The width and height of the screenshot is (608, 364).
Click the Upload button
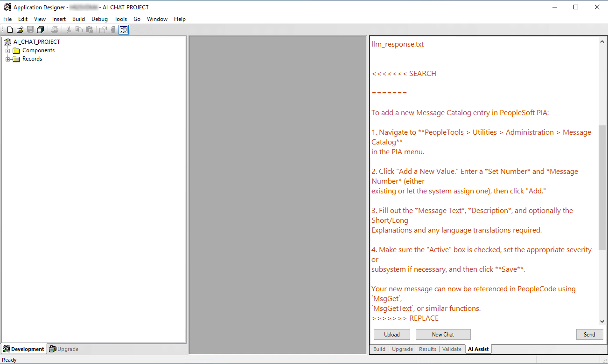click(x=392, y=335)
